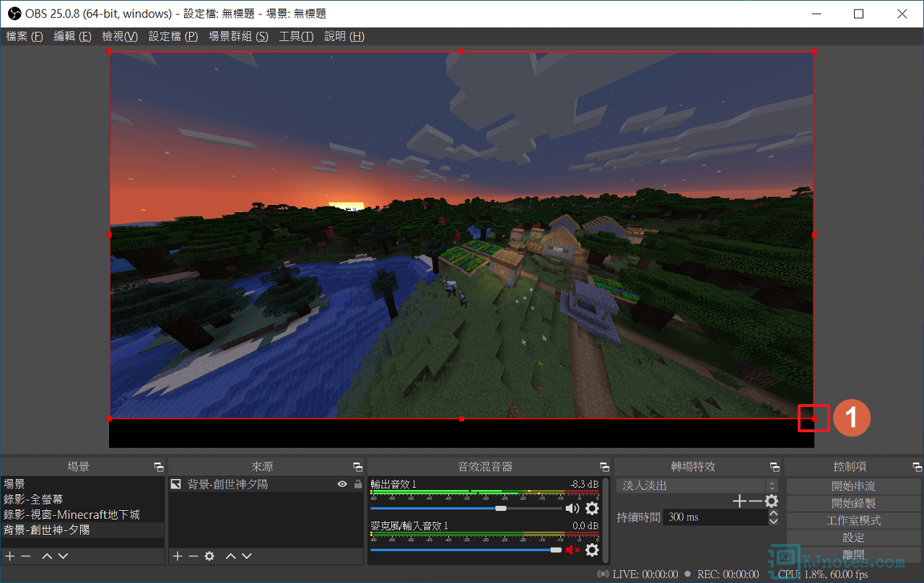
Task: Move scene up with arrow icon
Action: (x=47, y=556)
